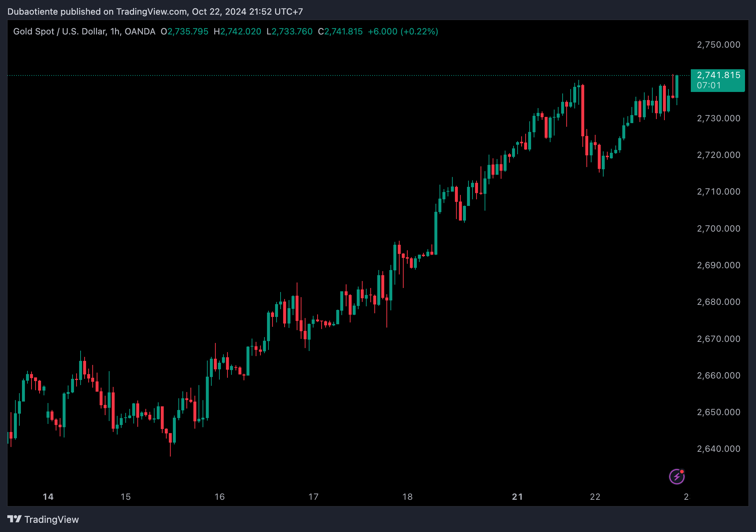Click the change value +6.000 (+0.22%)
This screenshot has width=756, height=532.
point(403,32)
